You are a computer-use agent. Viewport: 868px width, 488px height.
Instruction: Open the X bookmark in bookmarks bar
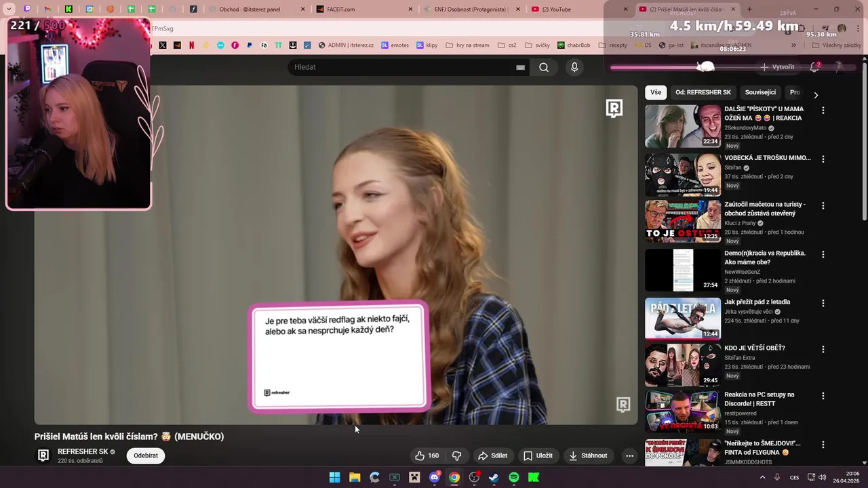[163, 45]
